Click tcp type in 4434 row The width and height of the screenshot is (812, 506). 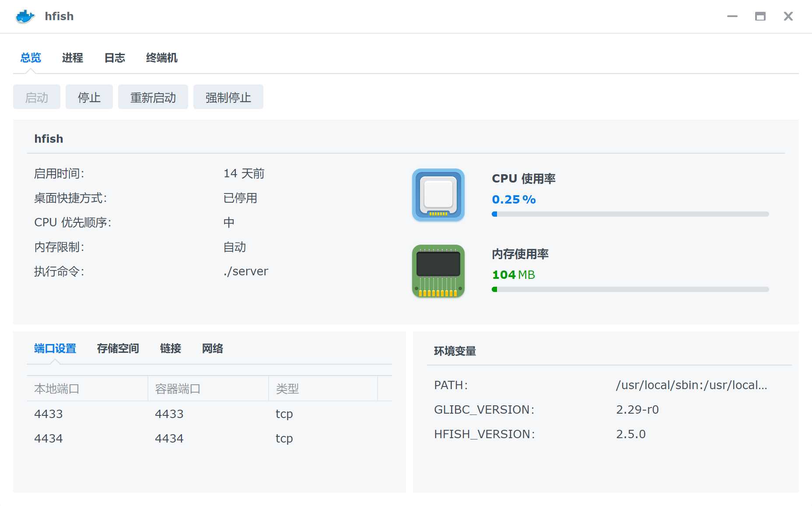click(x=284, y=439)
